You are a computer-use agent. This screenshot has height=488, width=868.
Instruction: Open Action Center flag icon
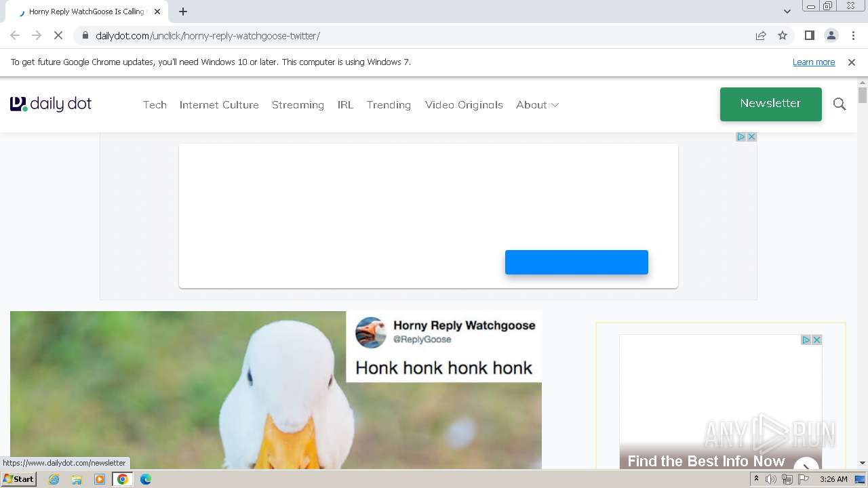[804, 479]
